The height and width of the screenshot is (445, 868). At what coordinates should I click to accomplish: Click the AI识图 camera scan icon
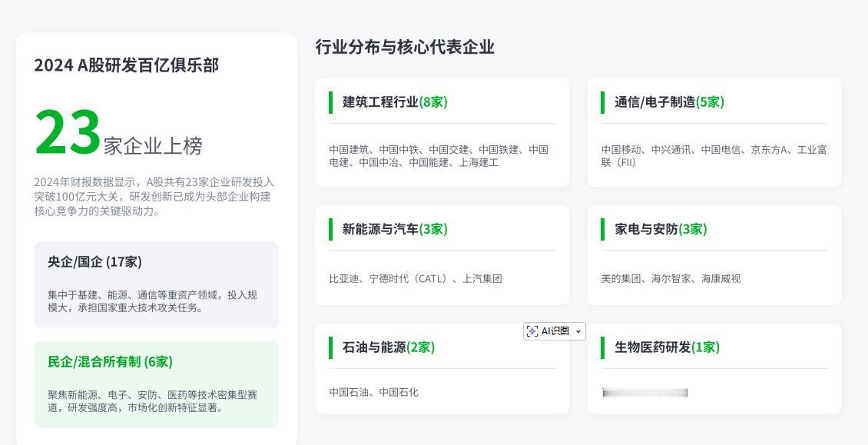point(532,330)
